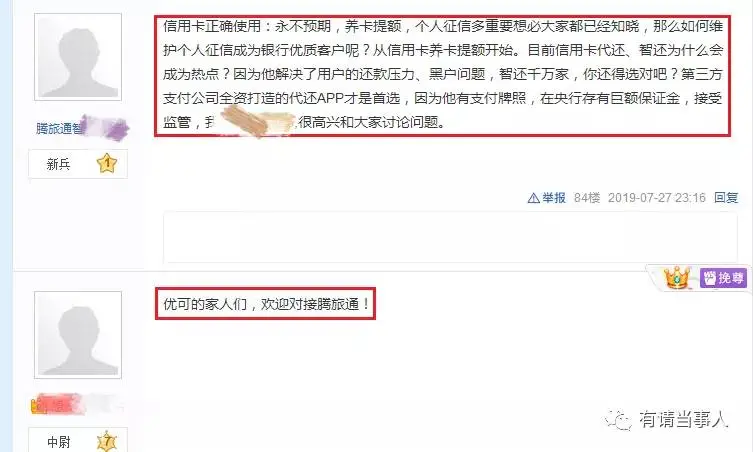The height and width of the screenshot is (452, 753).
Task: Click the 回复 reply link
Action: click(726, 197)
